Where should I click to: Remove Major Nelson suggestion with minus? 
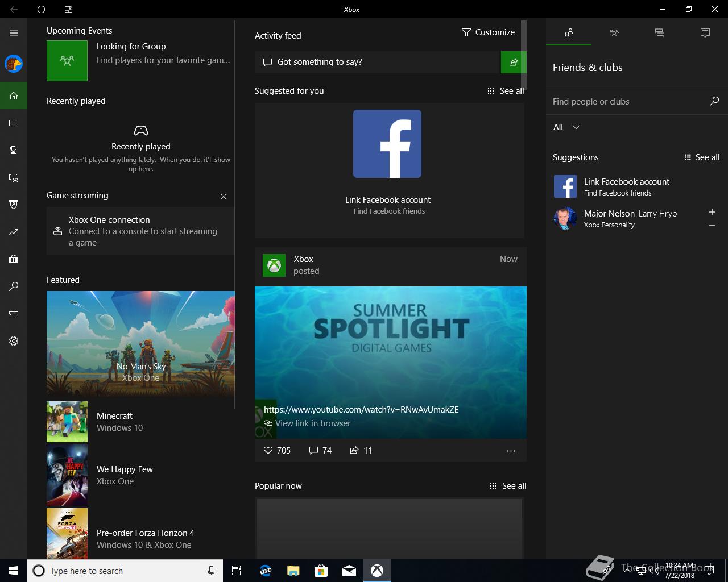712,226
